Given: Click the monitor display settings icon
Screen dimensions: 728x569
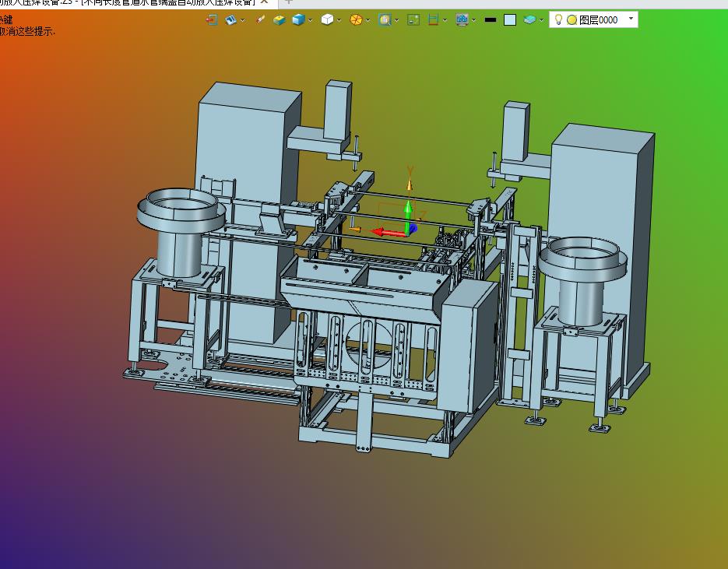Looking at the screenshot, I should click(462, 19).
